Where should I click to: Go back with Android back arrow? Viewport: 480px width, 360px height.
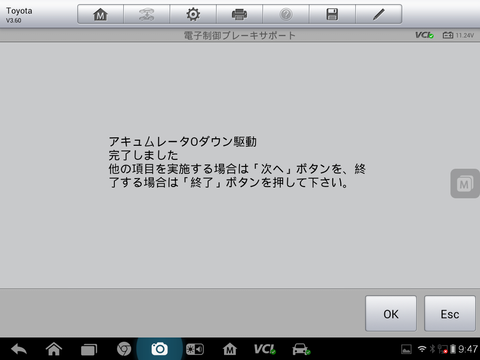(19, 349)
